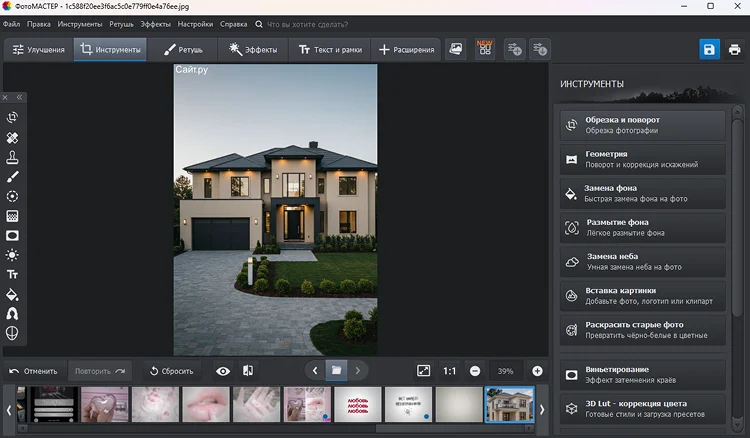The width and height of the screenshot is (750, 438).
Task: Zoom in with plus button
Action: [537, 371]
